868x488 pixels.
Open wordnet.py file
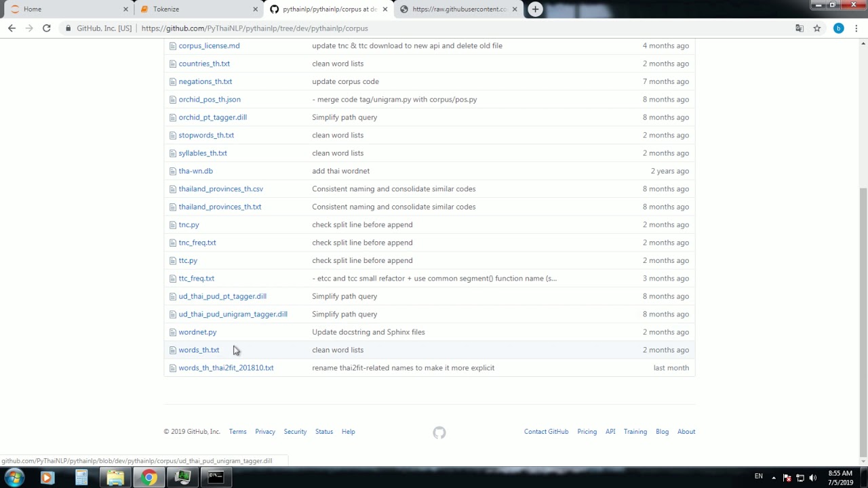click(x=197, y=332)
